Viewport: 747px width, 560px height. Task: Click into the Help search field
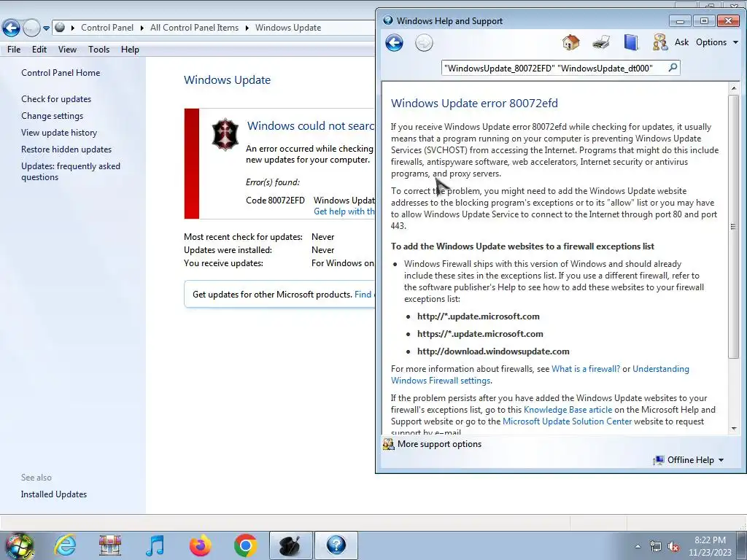point(554,68)
